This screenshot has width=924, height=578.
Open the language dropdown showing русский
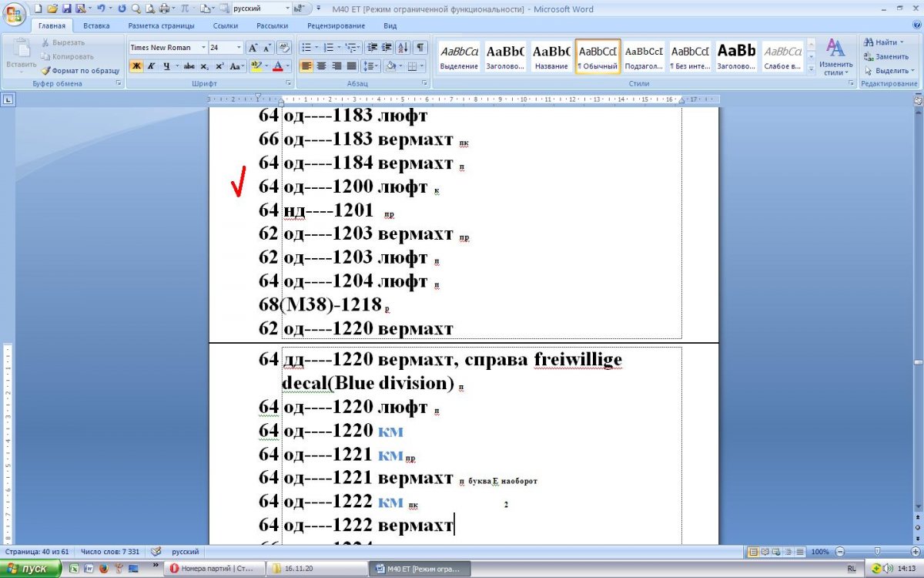286,8
